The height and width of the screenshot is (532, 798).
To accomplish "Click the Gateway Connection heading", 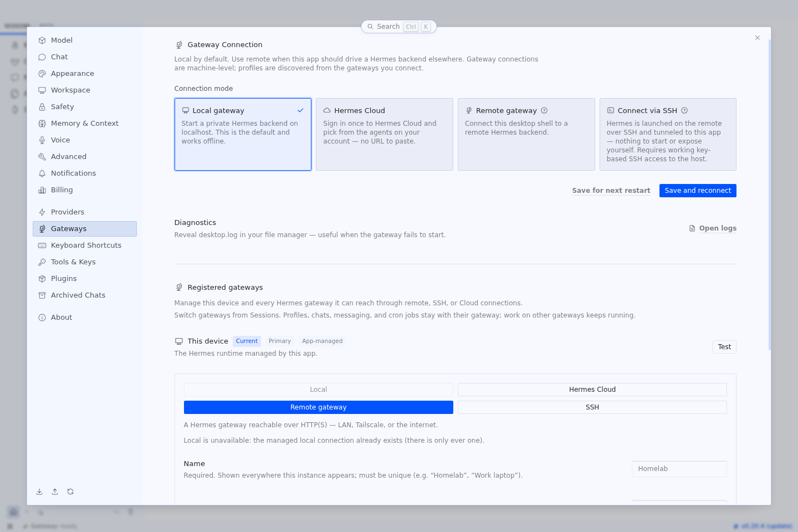I will [x=225, y=45].
